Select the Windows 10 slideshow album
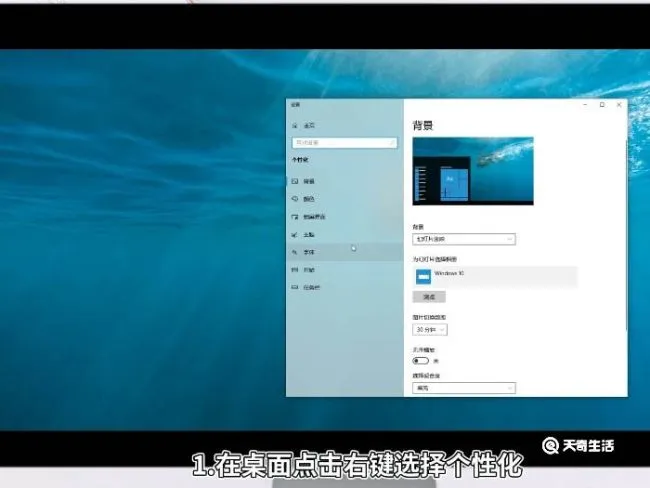Image resolution: width=650 pixels, height=488 pixels. point(495,277)
